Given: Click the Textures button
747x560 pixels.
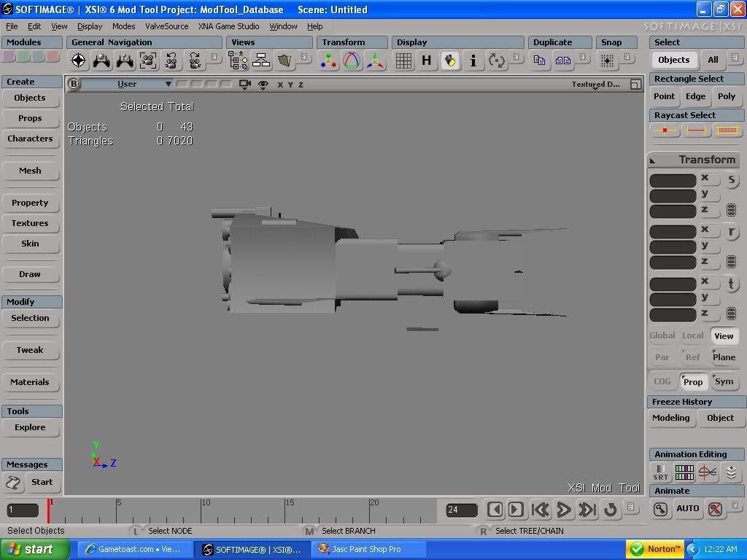Looking at the screenshot, I should [30, 223].
